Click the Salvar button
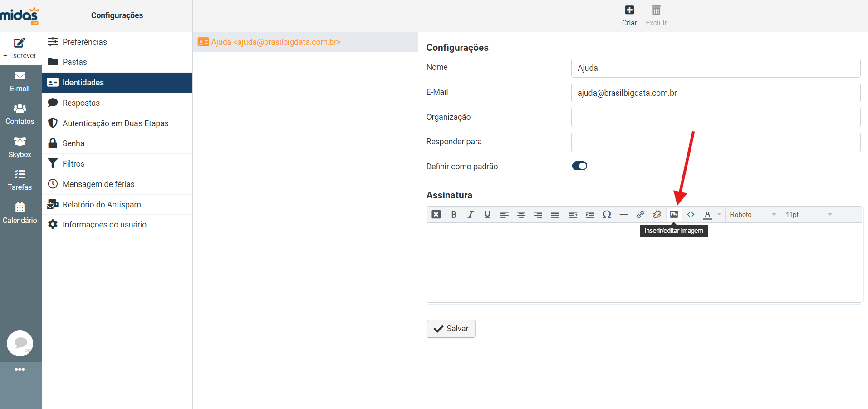The image size is (868, 409). (x=451, y=329)
